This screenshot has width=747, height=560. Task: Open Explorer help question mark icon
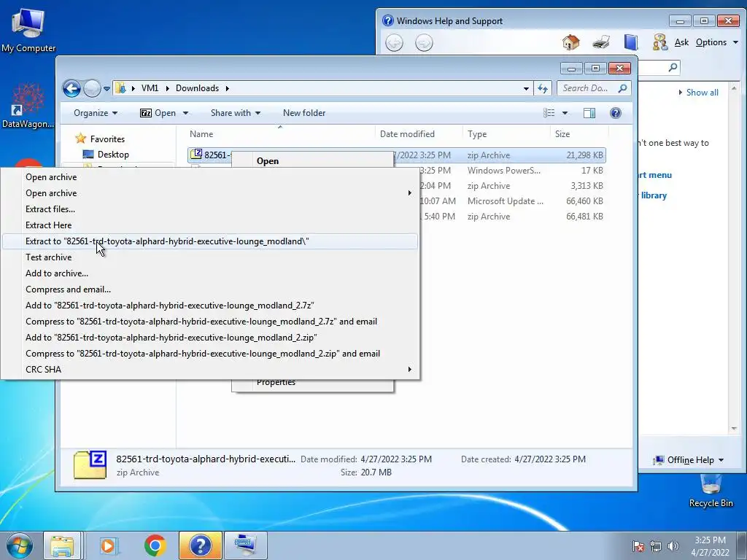(x=616, y=113)
